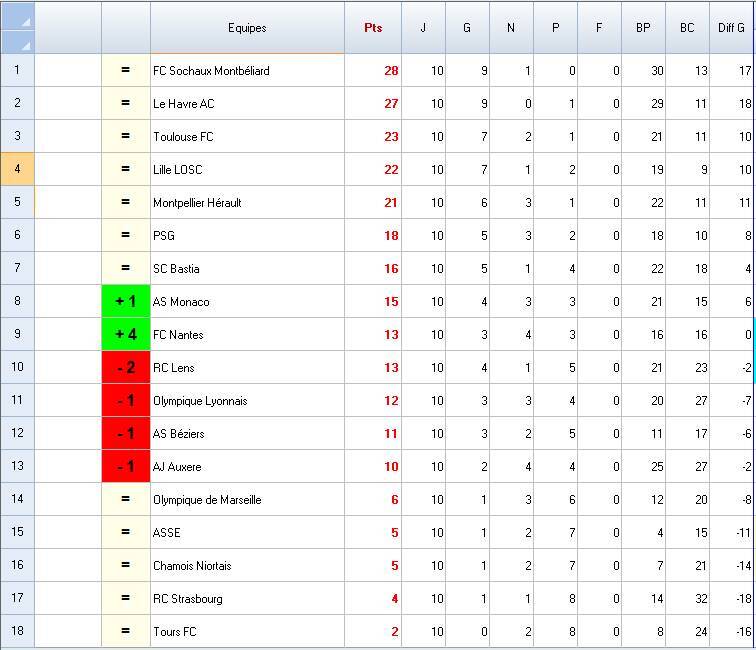Screen dimensions: 756x650
Task: Click the green +4 indicator for FC Nantes
Action: click(x=126, y=335)
